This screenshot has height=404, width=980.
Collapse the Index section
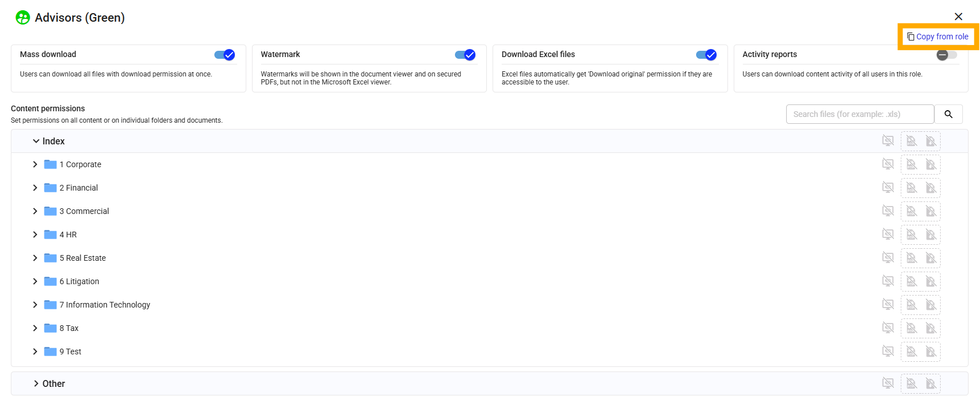36,141
